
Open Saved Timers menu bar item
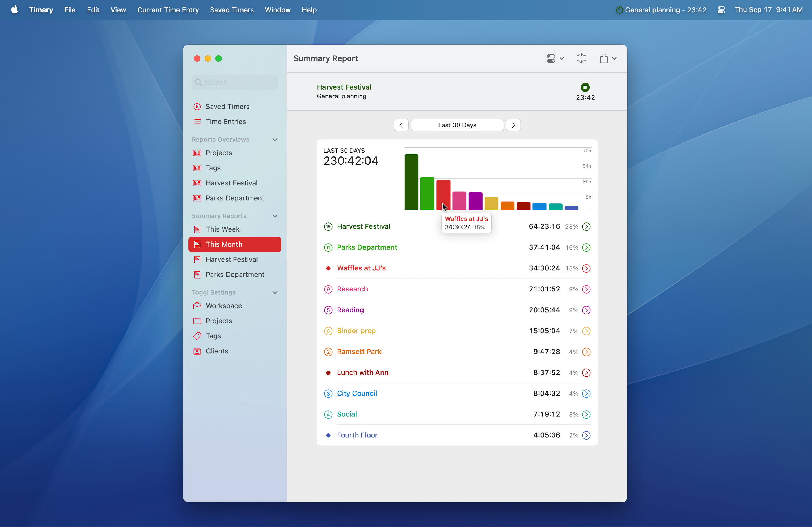click(x=232, y=10)
